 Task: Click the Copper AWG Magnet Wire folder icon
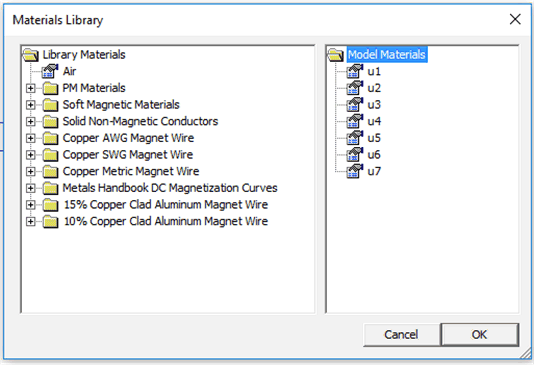tap(50, 138)
